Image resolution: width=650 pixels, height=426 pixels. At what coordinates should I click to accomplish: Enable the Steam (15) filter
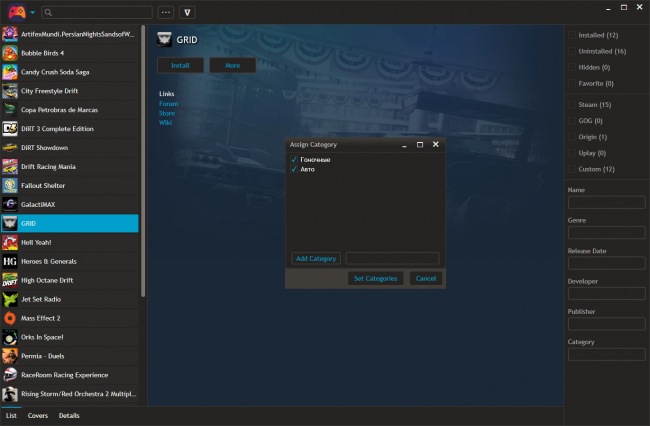click(572, 104)
